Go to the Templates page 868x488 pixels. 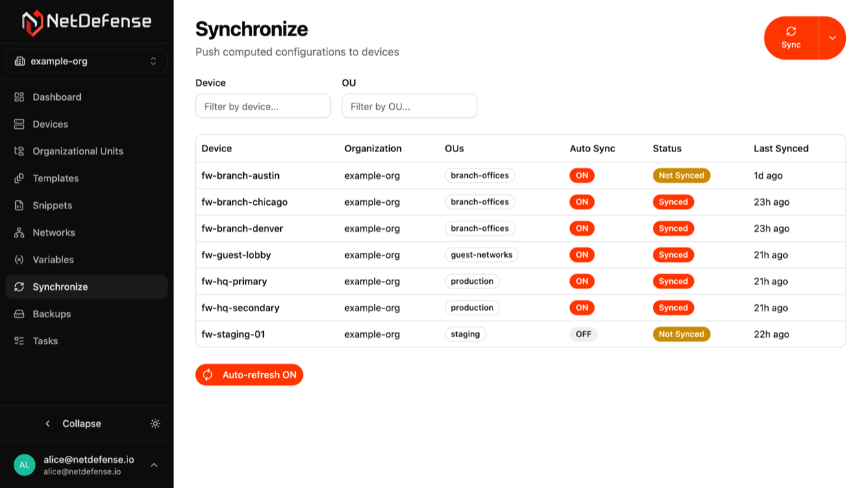(58, 178)
